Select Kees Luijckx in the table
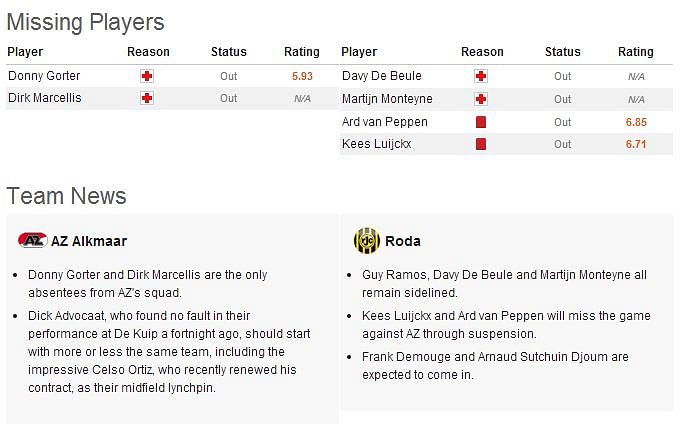The width and height of the screenshot is (680, 438). click(x=377, y=144)
